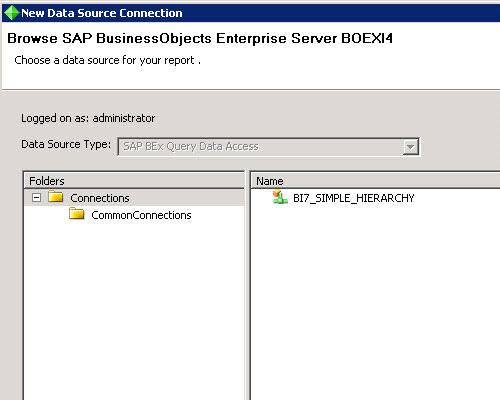Image resolution: width=500 pixels, height=400 pixels.
Task: Click the Name column header
Action: [x=376, y=181]
